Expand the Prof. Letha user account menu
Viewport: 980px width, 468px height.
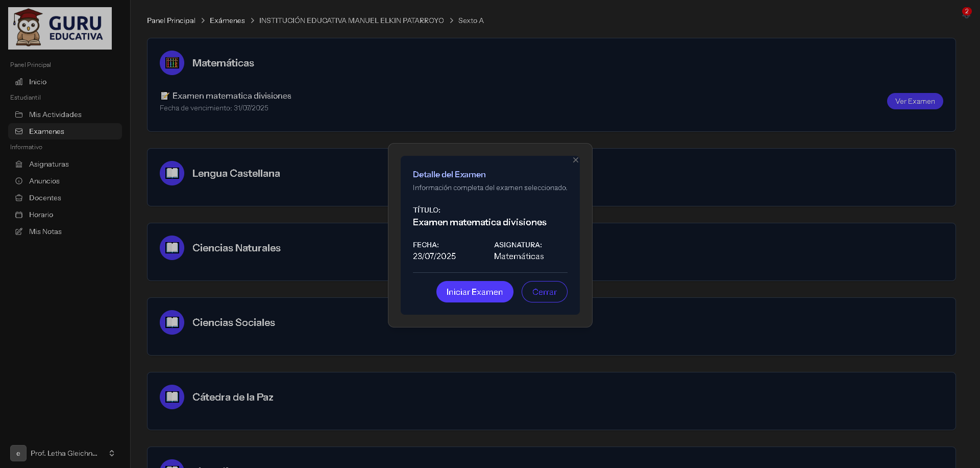[x=112, y=453]
